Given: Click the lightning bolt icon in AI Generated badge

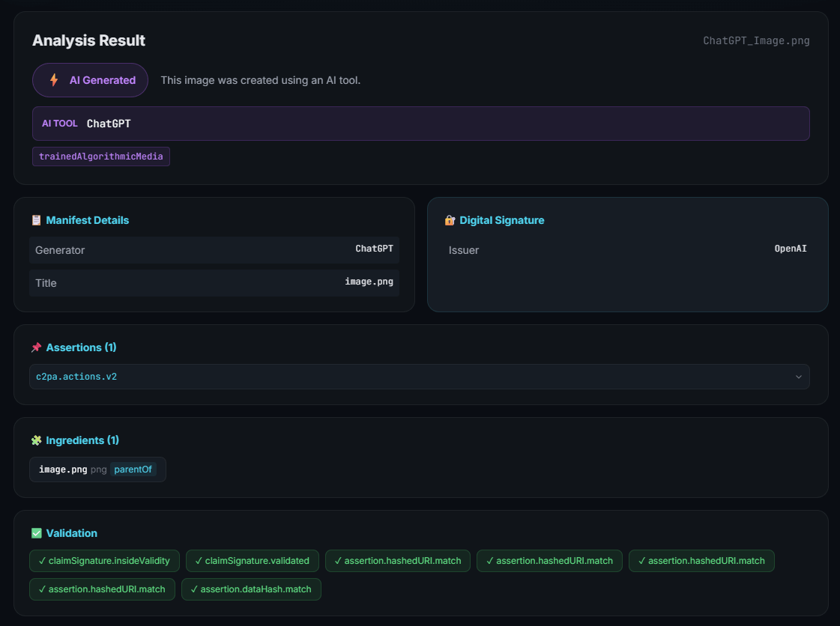Looking at the screenshot, I should 53,79.
